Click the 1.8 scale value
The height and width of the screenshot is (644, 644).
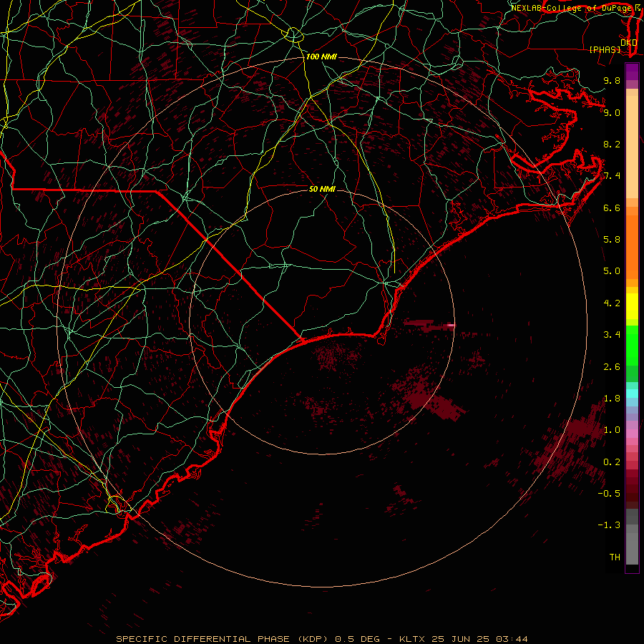click(x=612, y=399)
